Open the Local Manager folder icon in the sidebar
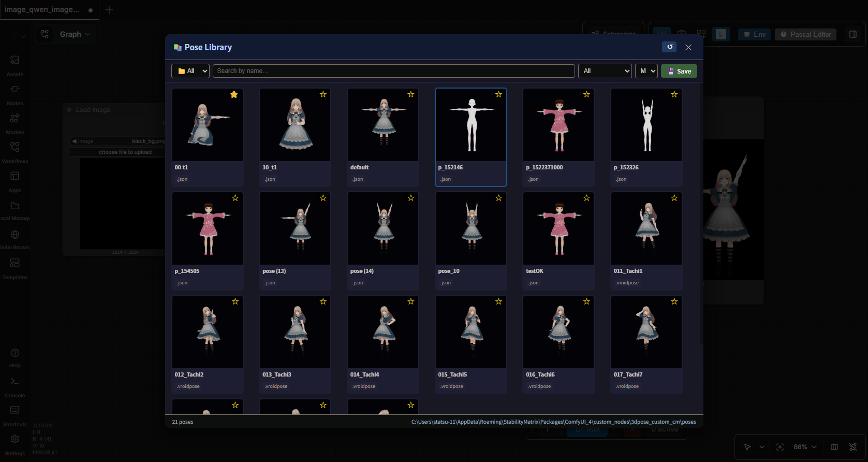This screenshot has height=462, width=868. [x=15, y=206]
